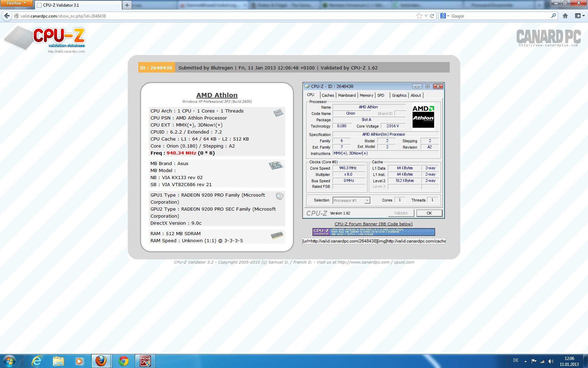The height and width of the screenshot is (368, 588).
Task: Switch to Firefox in the taskbar
Action: [101, 361]
